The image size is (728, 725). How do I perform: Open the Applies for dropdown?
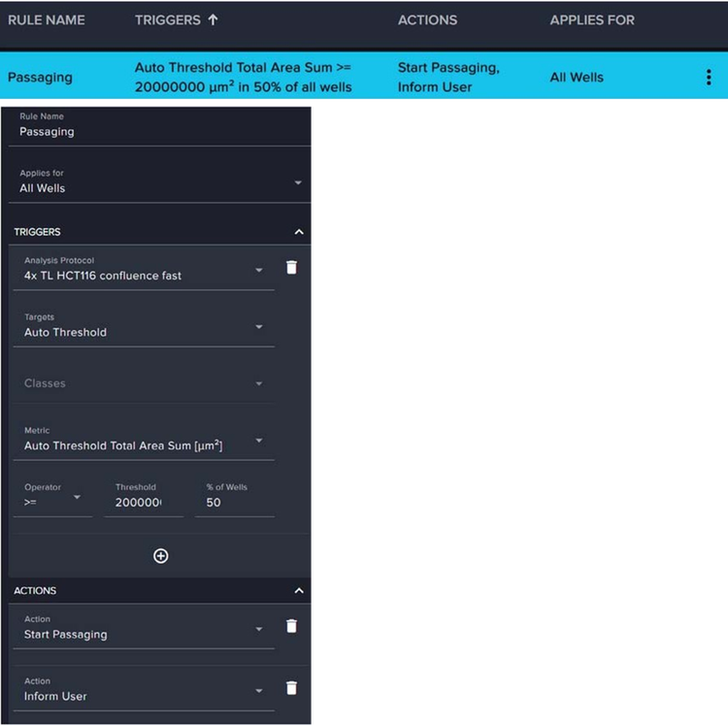(297, 182)
